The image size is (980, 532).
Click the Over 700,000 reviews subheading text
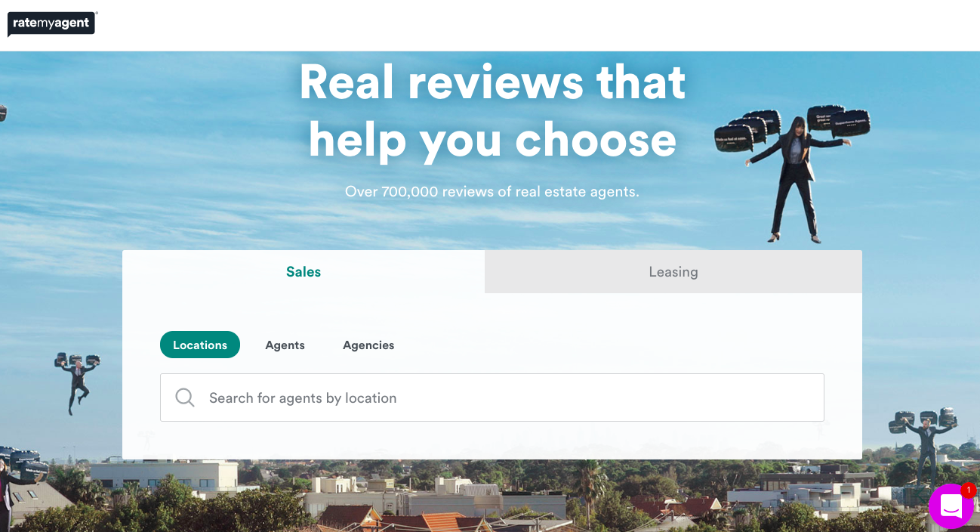point(492,192)
